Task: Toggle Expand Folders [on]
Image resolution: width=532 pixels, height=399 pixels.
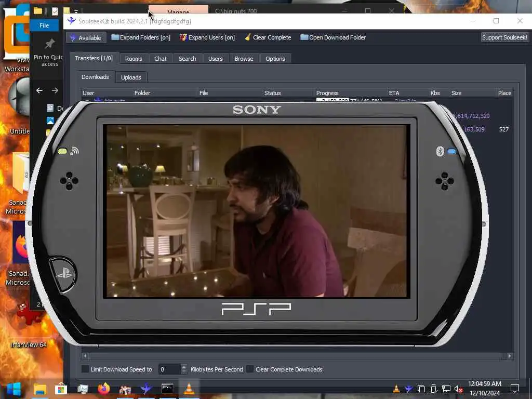Action: (141, 37)
